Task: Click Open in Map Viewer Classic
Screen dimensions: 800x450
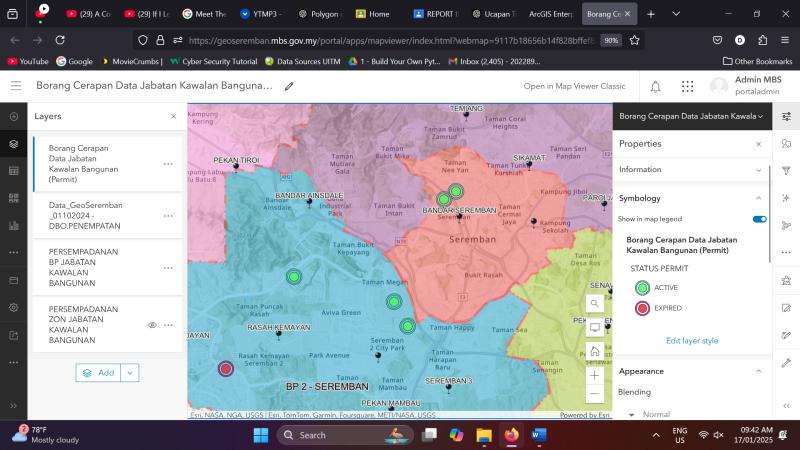Action: pyautogui.click(x=574, y=86)
